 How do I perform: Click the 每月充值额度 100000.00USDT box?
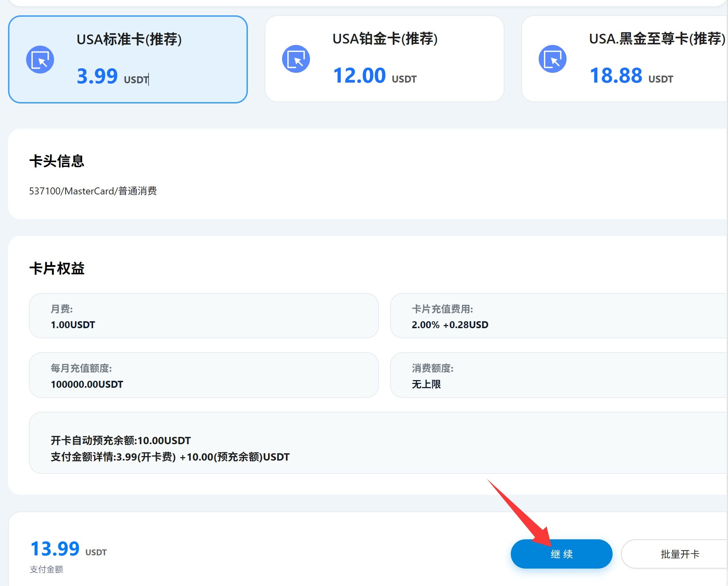click(x=204, y=375)
